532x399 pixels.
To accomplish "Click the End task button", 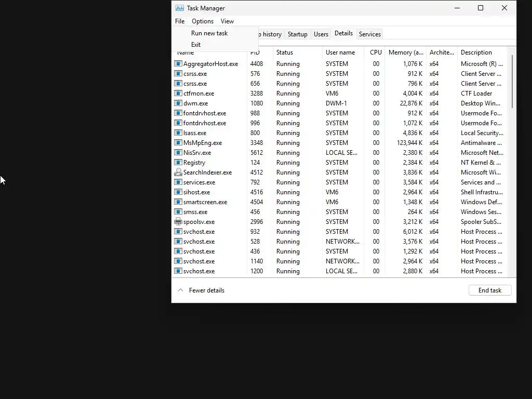I will (490, 290).
